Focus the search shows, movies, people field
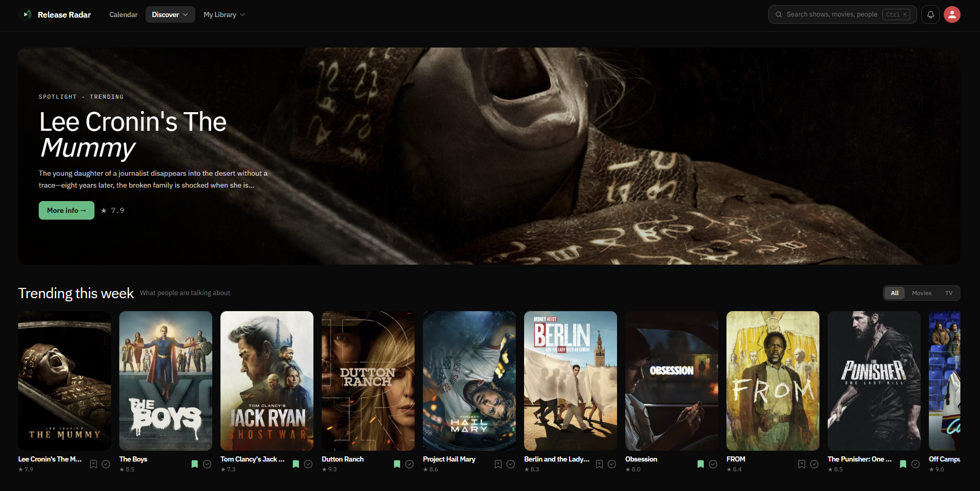The image size is (980, 491). [x=842, y=14]
